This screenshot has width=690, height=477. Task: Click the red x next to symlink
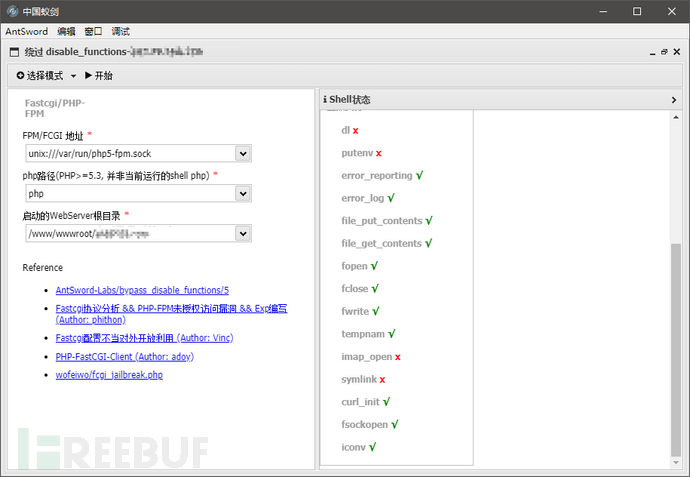click(382, 380)
